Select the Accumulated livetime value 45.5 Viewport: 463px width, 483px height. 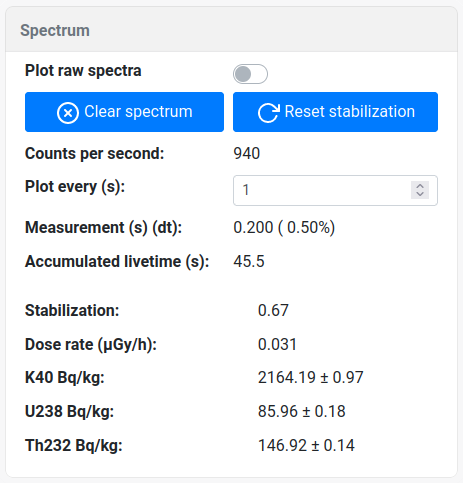tap(249, 261)
